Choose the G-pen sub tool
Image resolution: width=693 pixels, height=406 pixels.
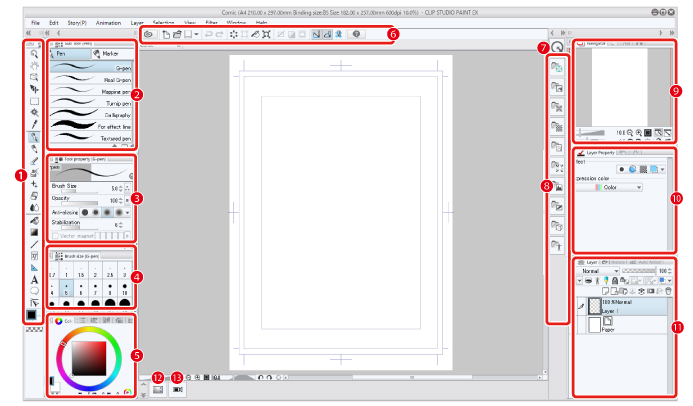click(91, 67)
